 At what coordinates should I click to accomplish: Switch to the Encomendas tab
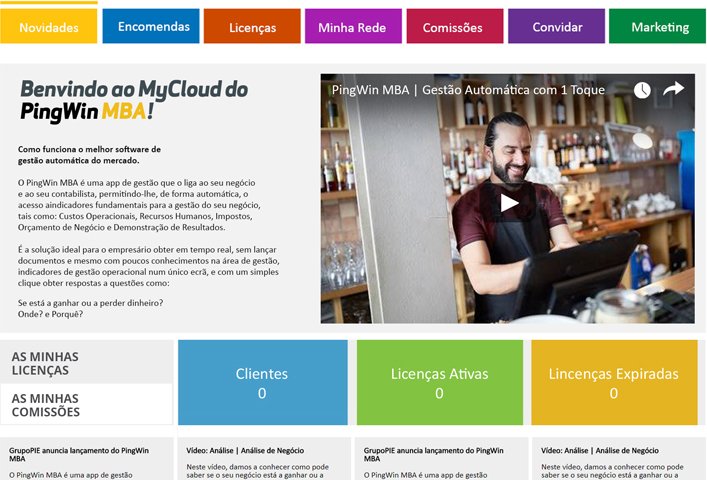(151, 26)
